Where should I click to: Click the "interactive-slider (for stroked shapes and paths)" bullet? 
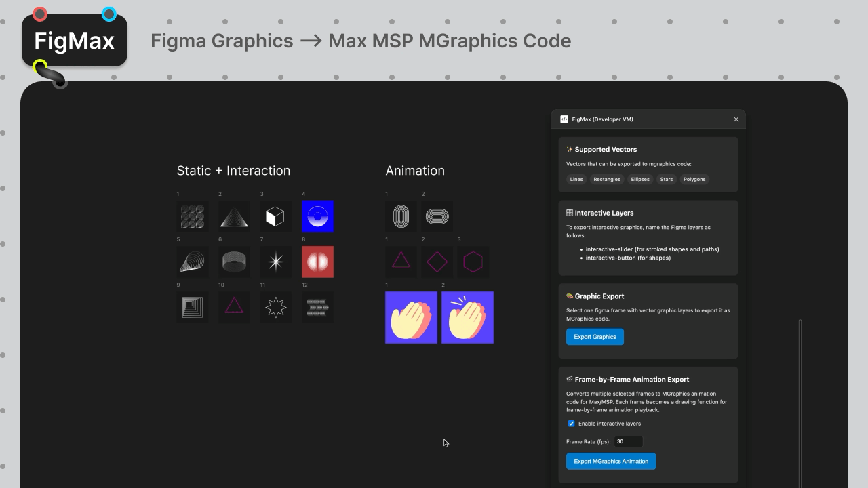[652, 249]
